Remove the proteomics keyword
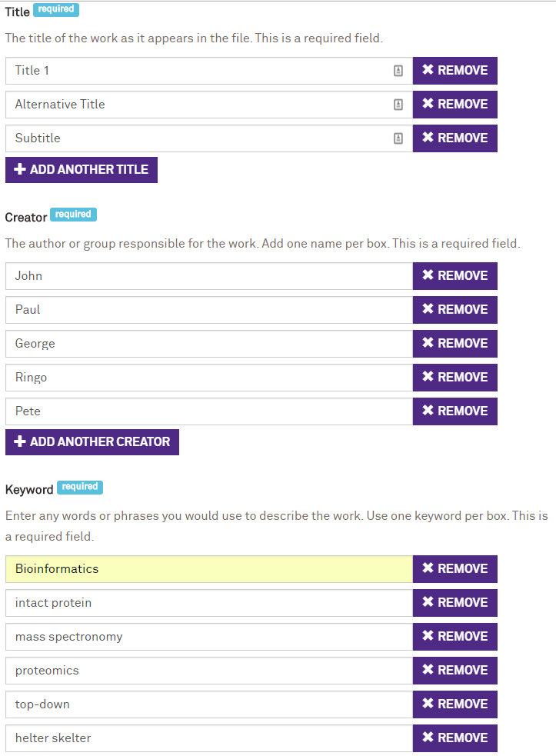This screenshot has height=756, width=556. point(454,671)
